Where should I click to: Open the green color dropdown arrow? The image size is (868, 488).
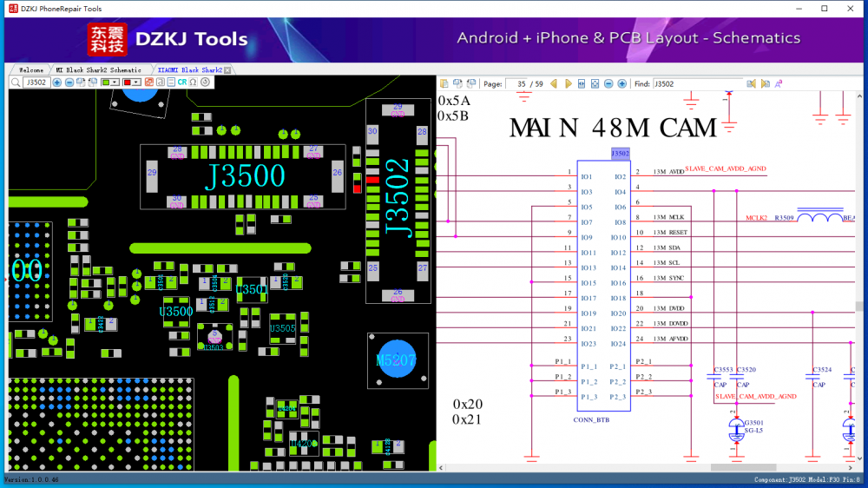[x=115, y=82]
